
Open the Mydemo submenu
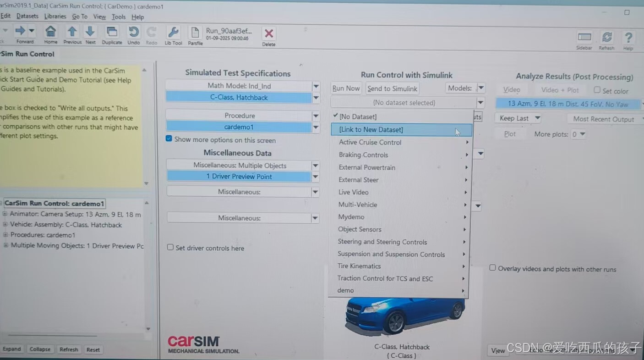point(400,217)
